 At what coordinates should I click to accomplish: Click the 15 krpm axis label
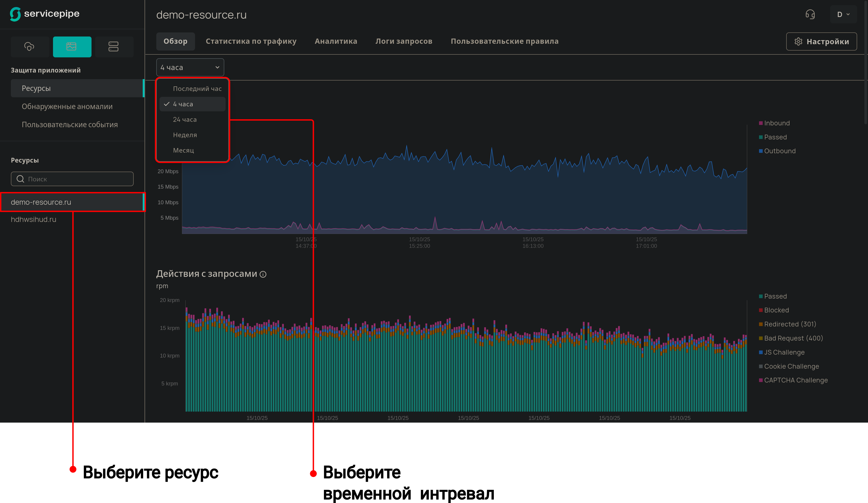169,328
